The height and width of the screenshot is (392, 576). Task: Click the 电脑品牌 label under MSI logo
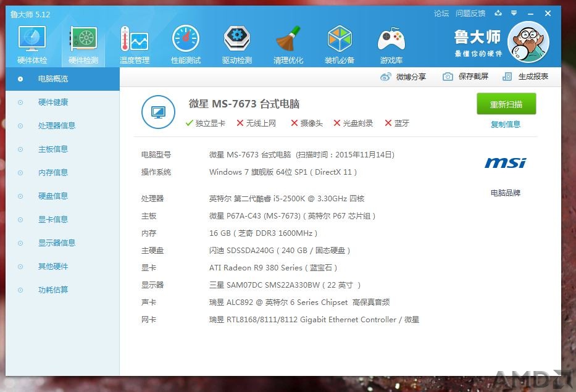[x=506, y=193]
